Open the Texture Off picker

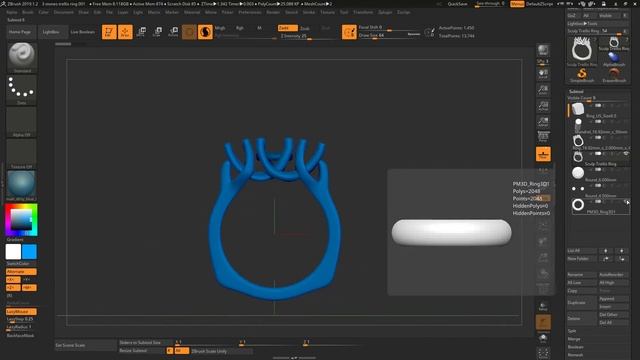pos(21,154)
